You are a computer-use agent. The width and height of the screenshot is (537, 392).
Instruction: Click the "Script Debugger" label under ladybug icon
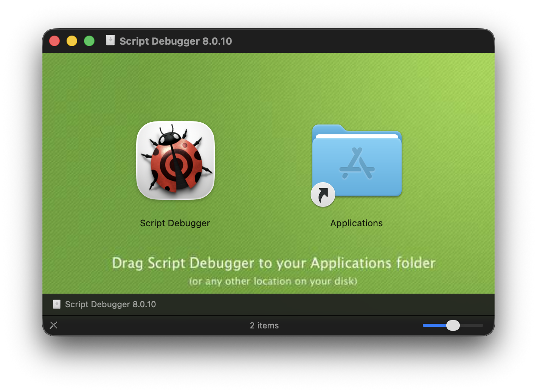175,223
